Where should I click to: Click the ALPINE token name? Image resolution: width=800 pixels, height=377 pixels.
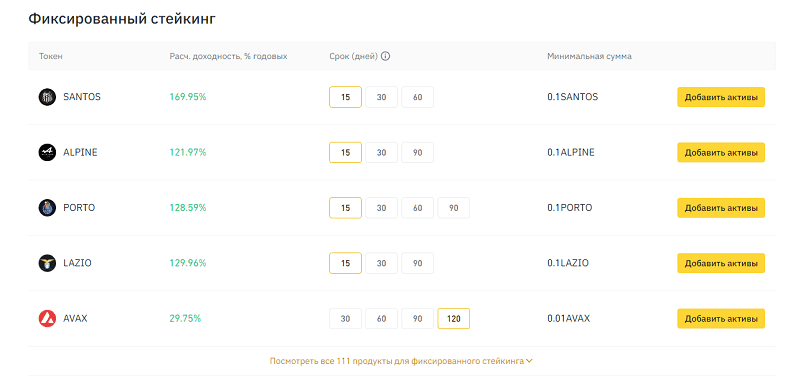(x=80, y=153)
